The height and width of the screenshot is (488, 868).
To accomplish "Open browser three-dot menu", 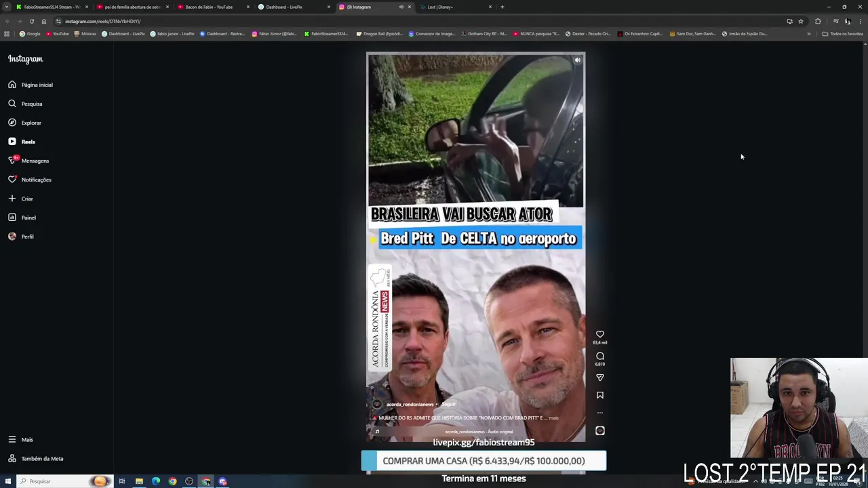I will click(860, 21).
